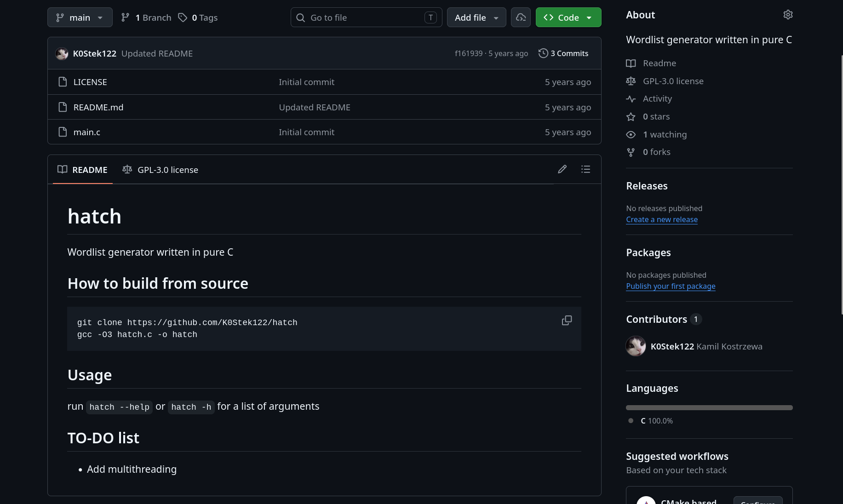Open GPL-3.0 license link in About
The height and width of the screenshot is (504, 843).
pyautogui.click(x=673, y=81)
